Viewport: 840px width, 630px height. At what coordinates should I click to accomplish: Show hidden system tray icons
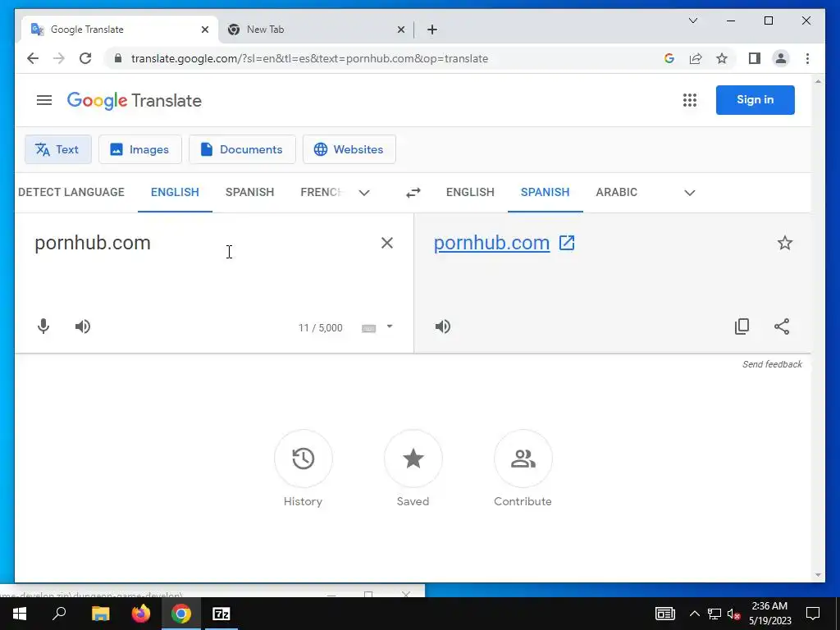coord(694,614)
